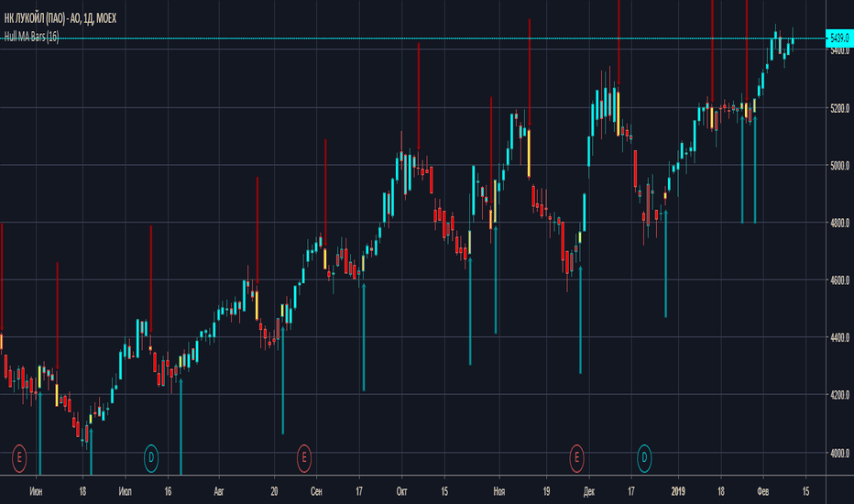This screenshot has height=504, width=854.
Task: Click the Авг date label
Action: coord(219,491)
